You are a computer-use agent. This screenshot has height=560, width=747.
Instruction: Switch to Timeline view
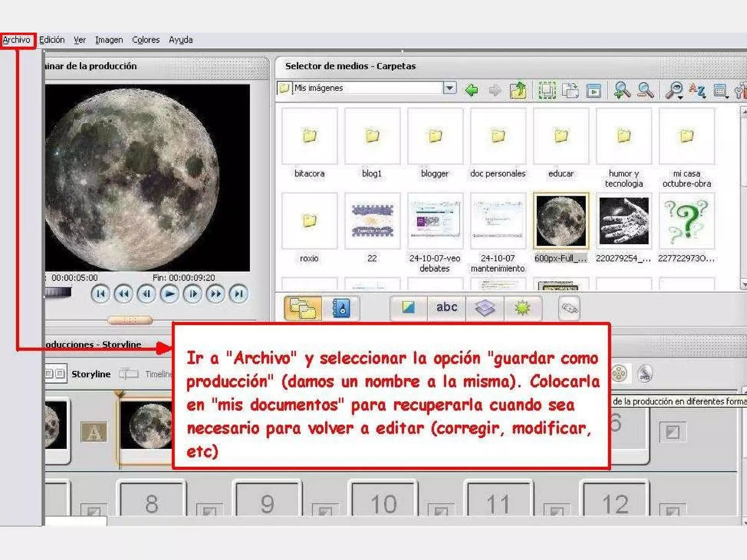click(x=158, y=374)
